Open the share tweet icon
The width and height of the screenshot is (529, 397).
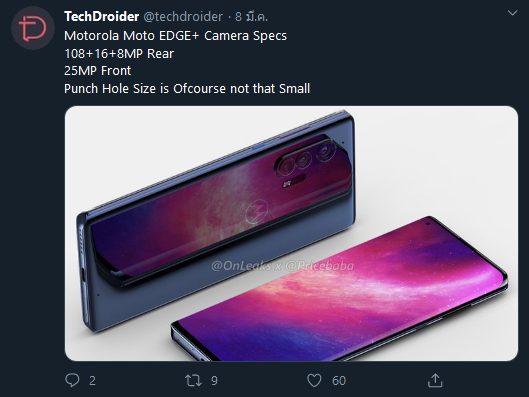click(x=435, y=380)
